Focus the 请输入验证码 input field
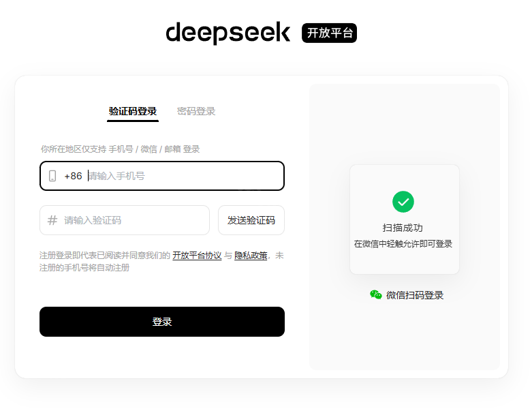Viewport: 532px width, 411px height. pyautogui.click(x=125, y=220)
